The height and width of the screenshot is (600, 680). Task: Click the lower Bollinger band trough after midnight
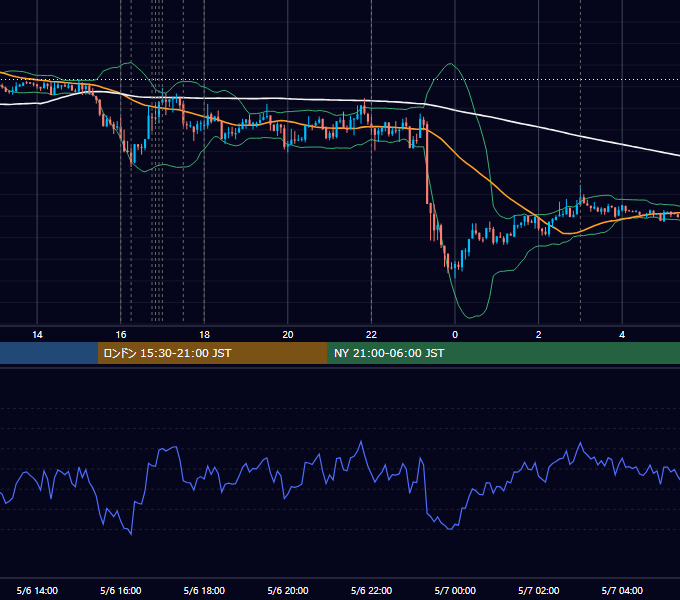click(x=469, y=317)
